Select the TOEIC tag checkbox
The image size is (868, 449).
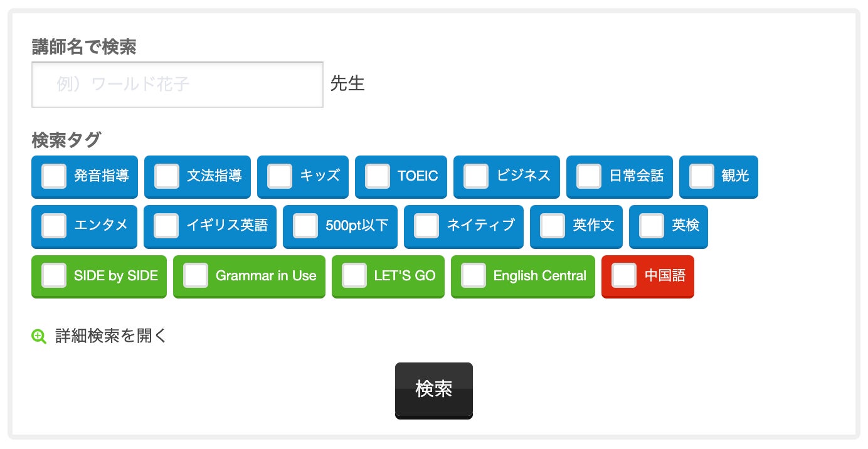[378, 176]
